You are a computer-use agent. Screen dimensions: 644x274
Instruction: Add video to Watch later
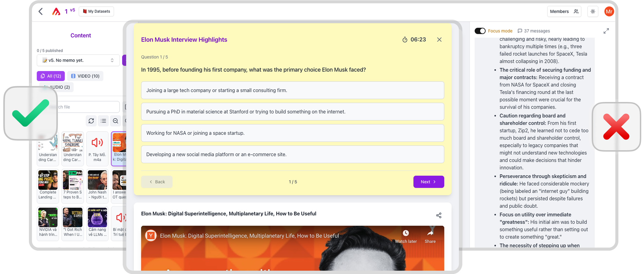[x=406, y=237]
